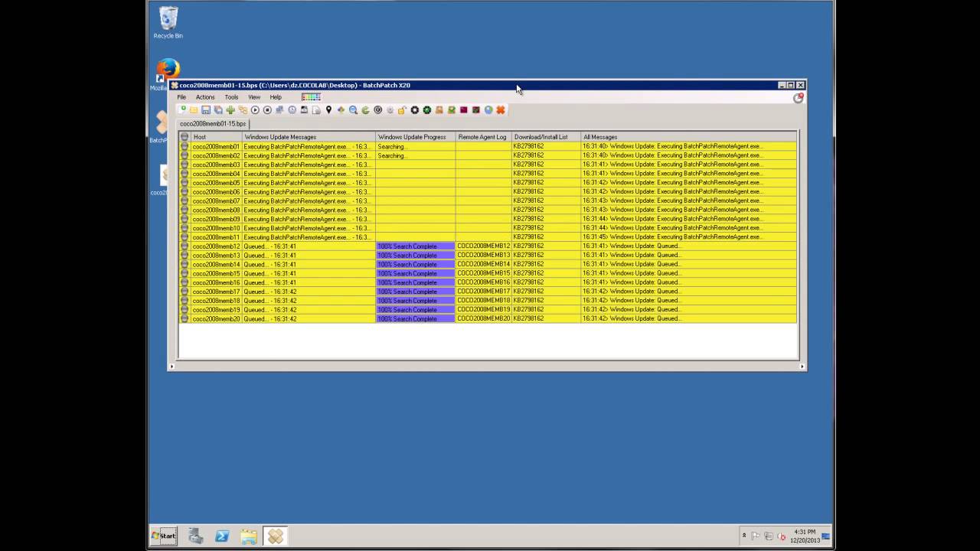Click the black map pin toolbar icon
The image size is (980, 551).
[x=328, y=110]
